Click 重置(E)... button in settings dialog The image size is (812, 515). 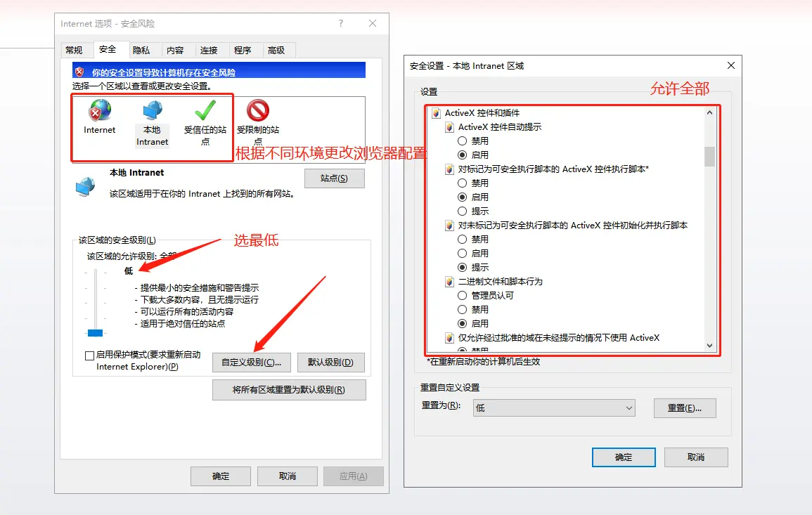[x=685, y=408]
